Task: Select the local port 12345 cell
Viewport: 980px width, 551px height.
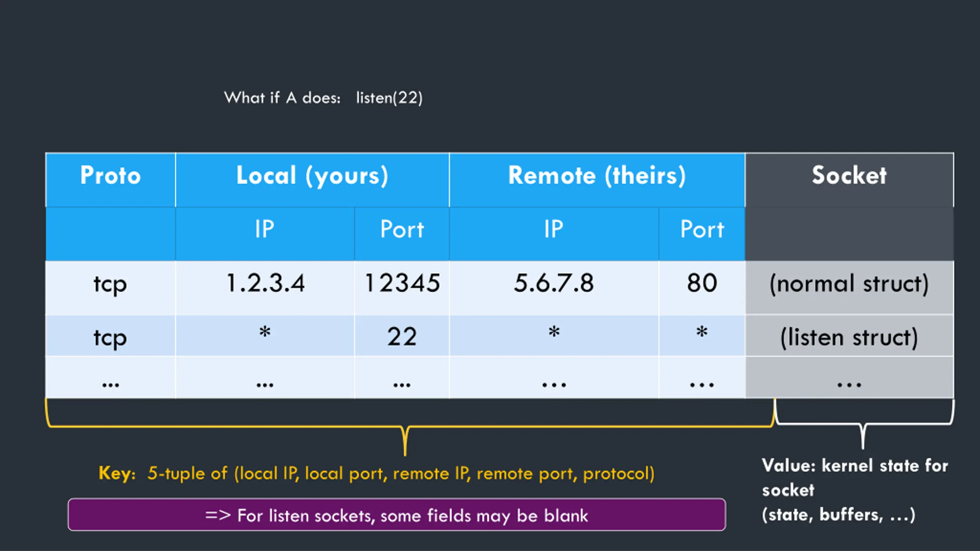Action: 402,288
